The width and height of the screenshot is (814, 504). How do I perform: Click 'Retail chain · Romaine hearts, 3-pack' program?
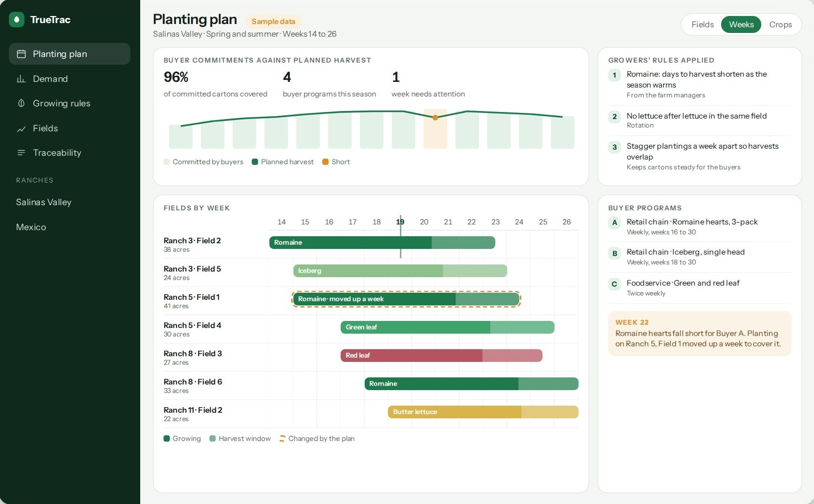click(x=692, y=222)
